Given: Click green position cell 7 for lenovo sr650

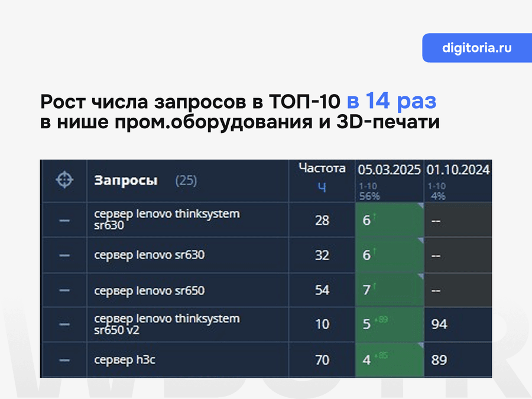Looking at the screenshot, I should 388,290.
